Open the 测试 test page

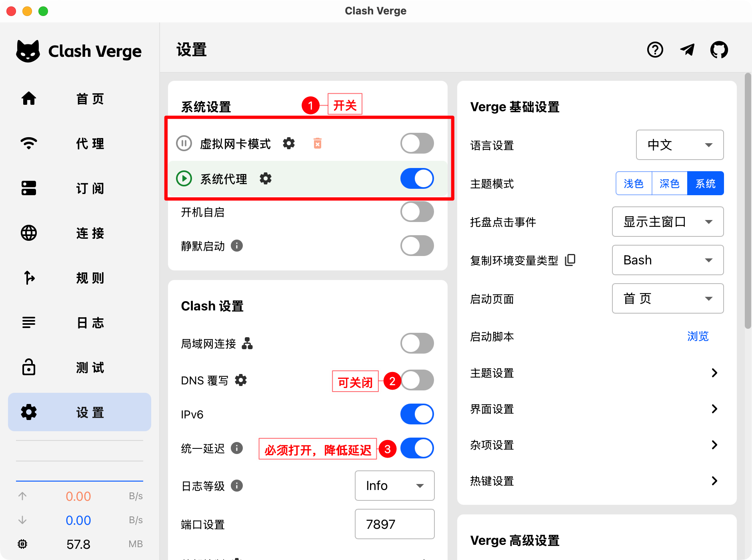coord(80,367)
